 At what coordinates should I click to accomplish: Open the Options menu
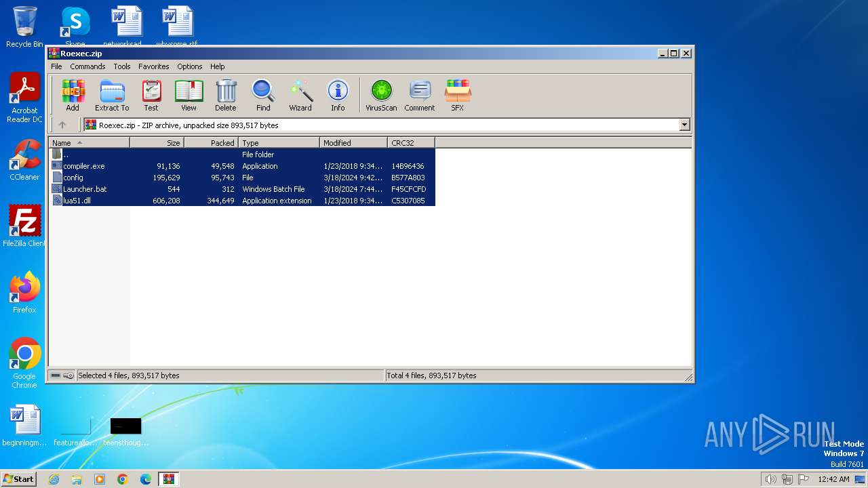190,66
